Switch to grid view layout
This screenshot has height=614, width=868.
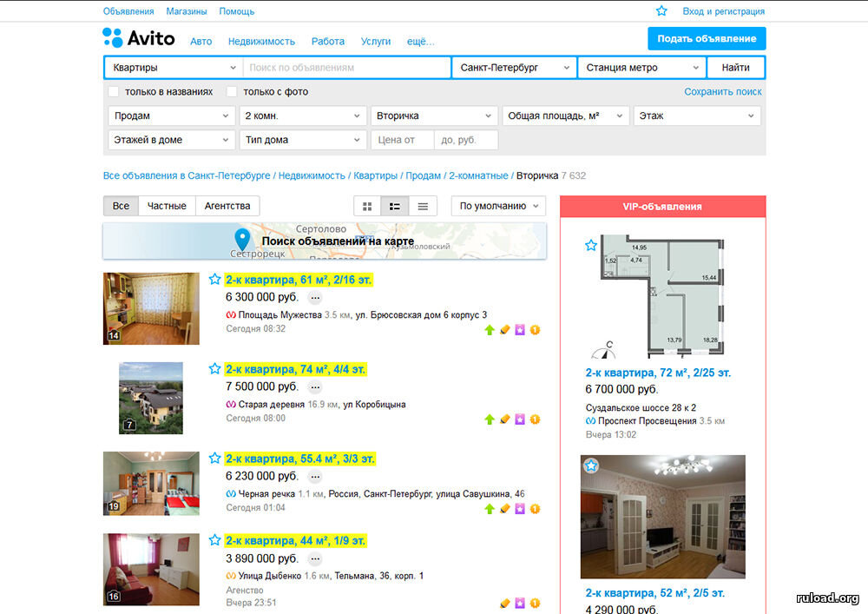[367, 206]
